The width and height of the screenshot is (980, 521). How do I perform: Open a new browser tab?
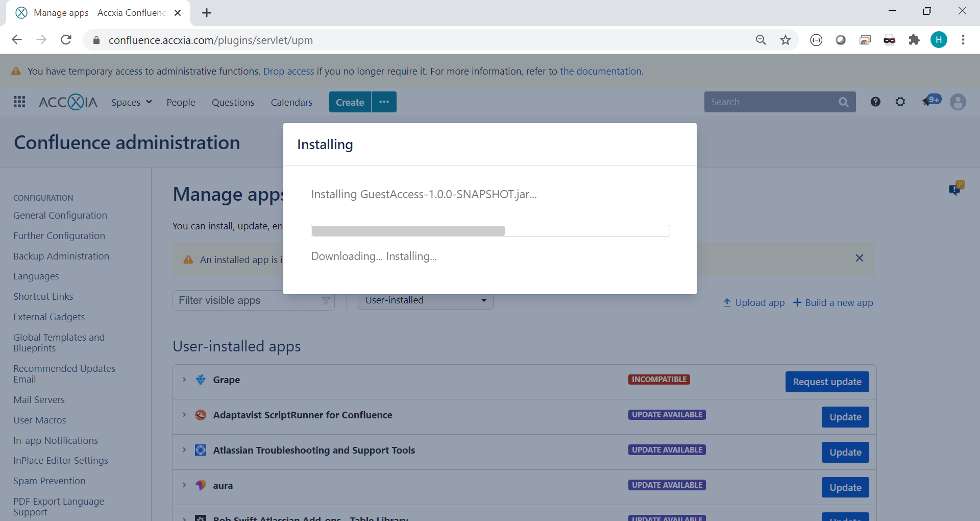pyautogui.click(x=207, y=13)
